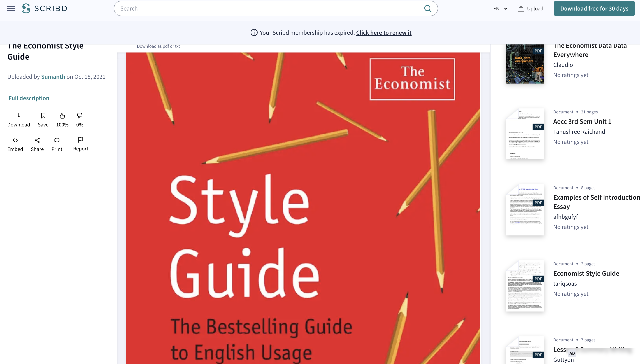Click the thumbs up rating icon
This screenshot has height=364, width=640.
coord(62,116)
